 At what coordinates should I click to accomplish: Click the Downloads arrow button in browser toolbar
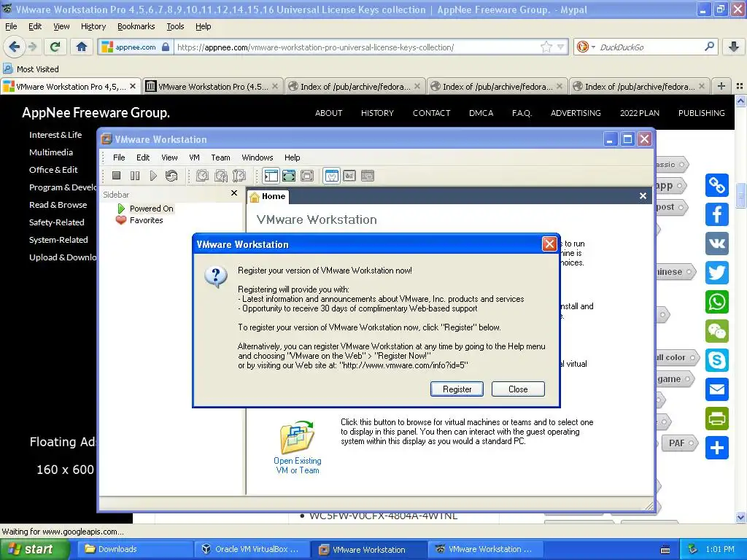tap(734, 47)
